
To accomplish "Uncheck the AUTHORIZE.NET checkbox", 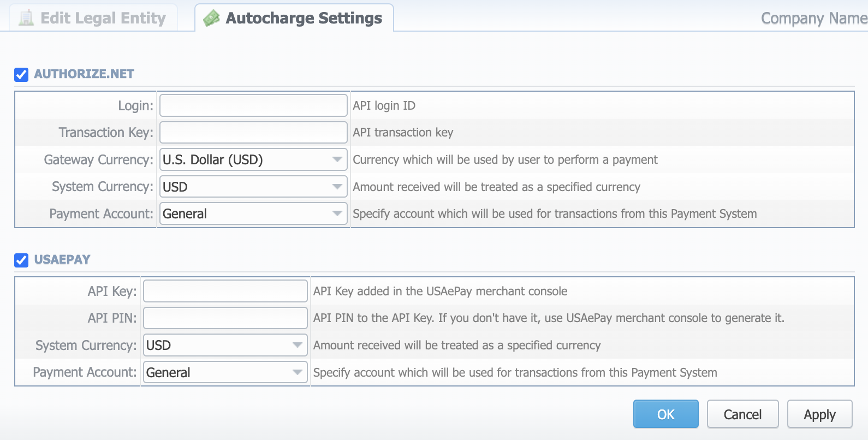I will pyautogui.click(x=21, y=74).
